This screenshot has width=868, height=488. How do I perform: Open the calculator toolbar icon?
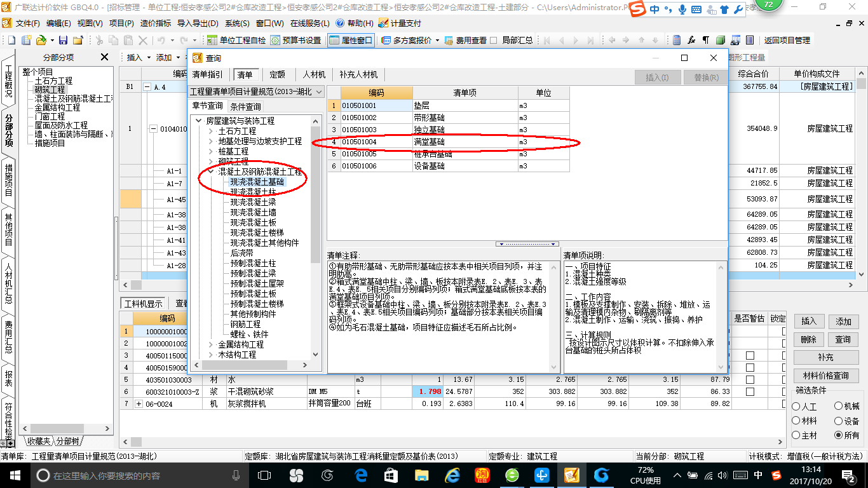pyautogui.click(x=677, y=40)
